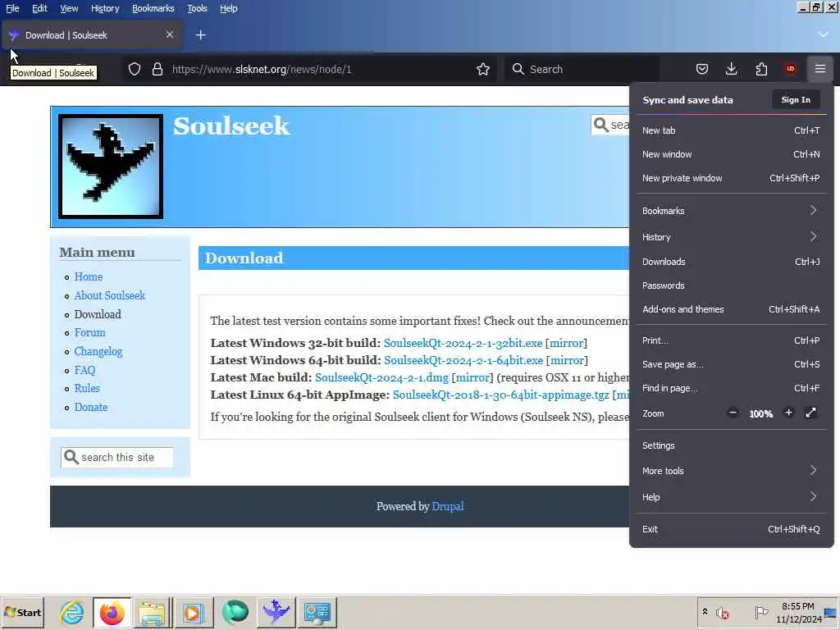Click the padlock site security icon
Image resolution: width=840 pixels, height=630 pixels.
point(157,69)
